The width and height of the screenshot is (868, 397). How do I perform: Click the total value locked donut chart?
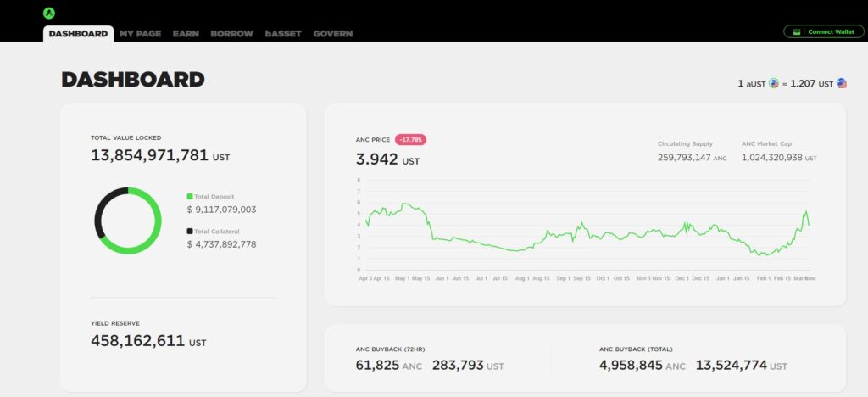[128, 221]
